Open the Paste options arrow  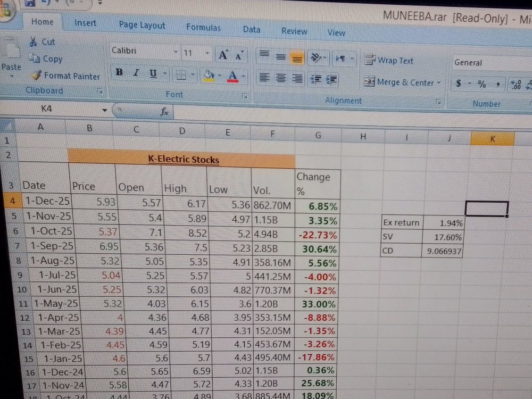pyautogui.click(x=12, y=76)
